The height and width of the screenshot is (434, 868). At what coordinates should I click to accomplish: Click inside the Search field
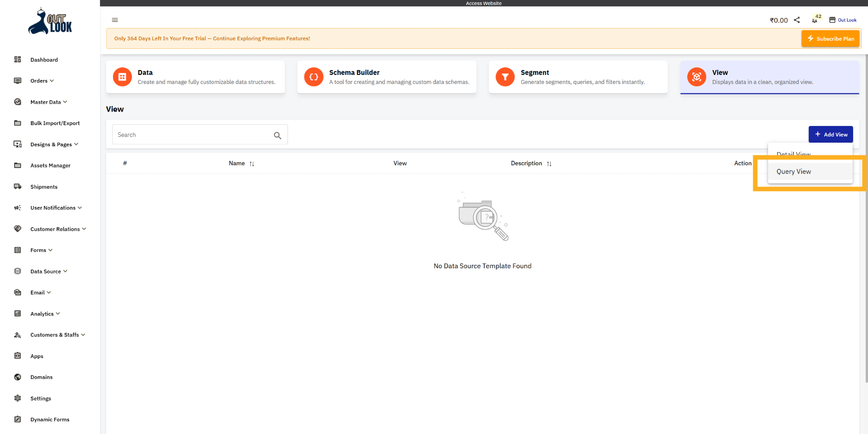(x=190, y=134)
